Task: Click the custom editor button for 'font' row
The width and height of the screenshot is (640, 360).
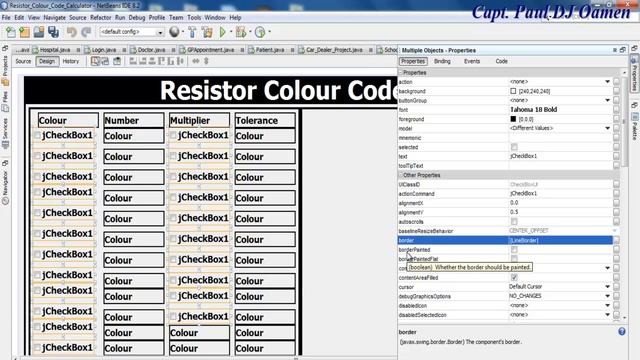Action: coord(616,110)
